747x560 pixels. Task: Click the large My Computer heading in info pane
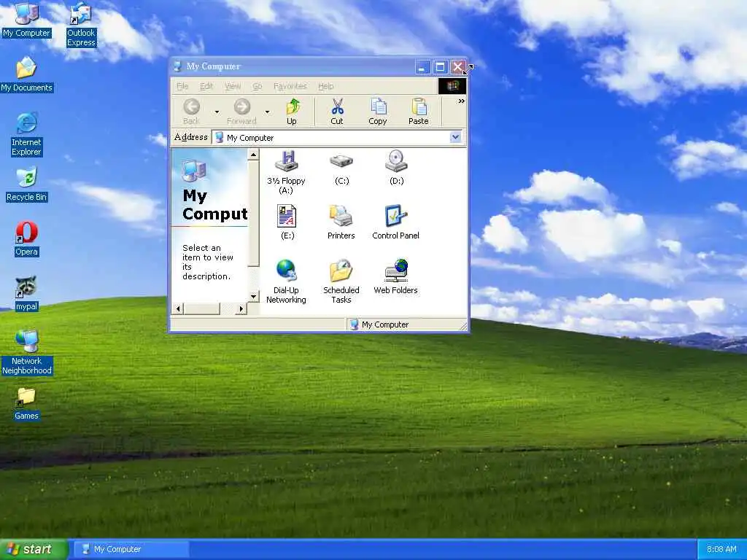tap(215, 205)
